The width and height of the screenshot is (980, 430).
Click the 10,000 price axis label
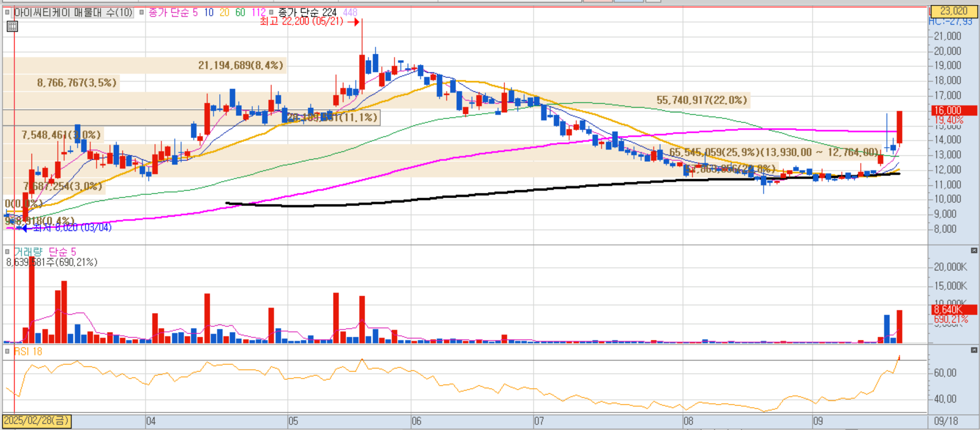tap(947, 199)
